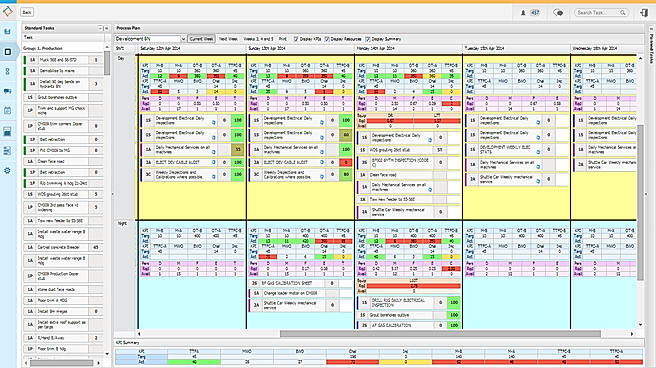Open the figure-eight sidebar icon
656x368 pixels.
(8, 72)
